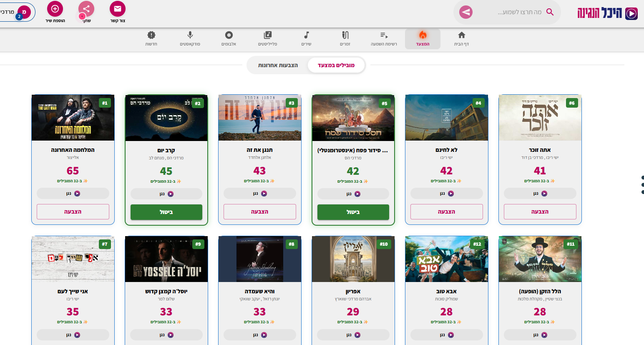Play the song תנגן את זה
Viewport: 644px width, 345px height.
point(259,194)
